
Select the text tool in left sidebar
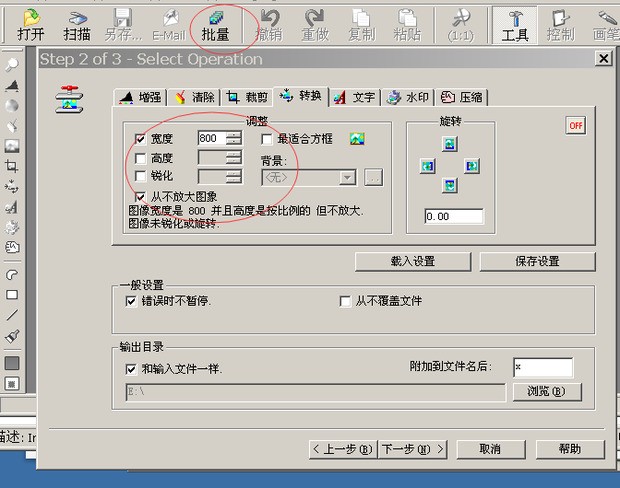tap(12, 207)
